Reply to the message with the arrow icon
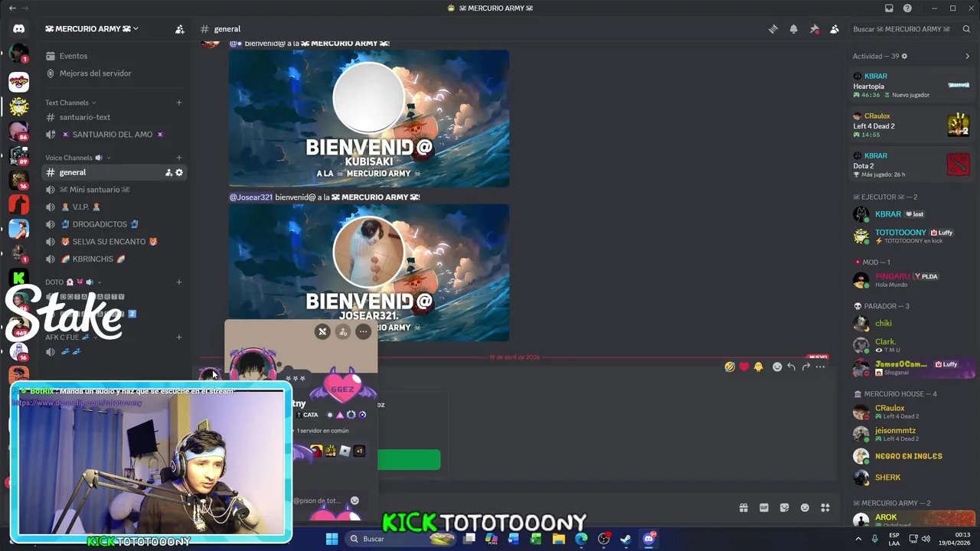This screenshot has height=551, width=980. pyautogui.click(x=792, y=367)
